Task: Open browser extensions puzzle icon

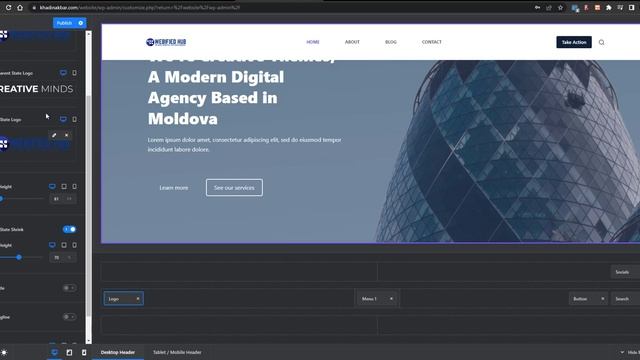Action: pyautogui.click(x=609, y=7)
